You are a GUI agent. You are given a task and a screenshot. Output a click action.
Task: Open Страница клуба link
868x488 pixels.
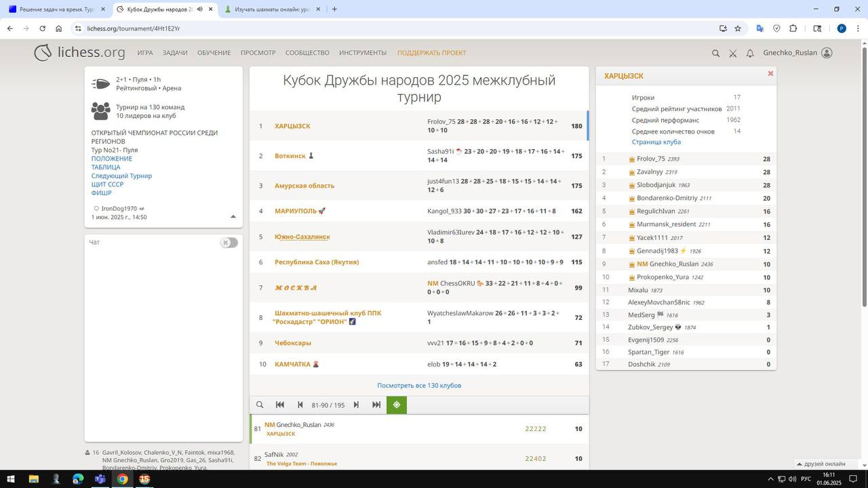click(x=656, y=142)
